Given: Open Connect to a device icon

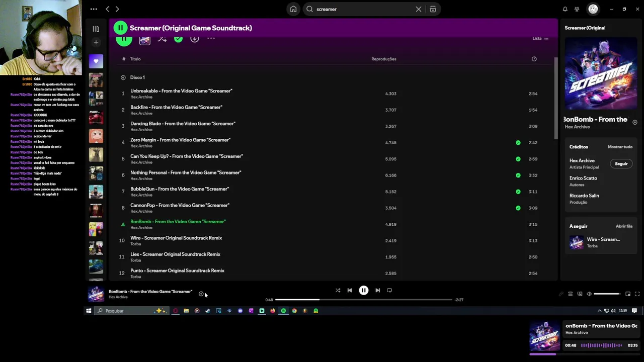Looking at the screenshot, I should [x=580, y=294].
